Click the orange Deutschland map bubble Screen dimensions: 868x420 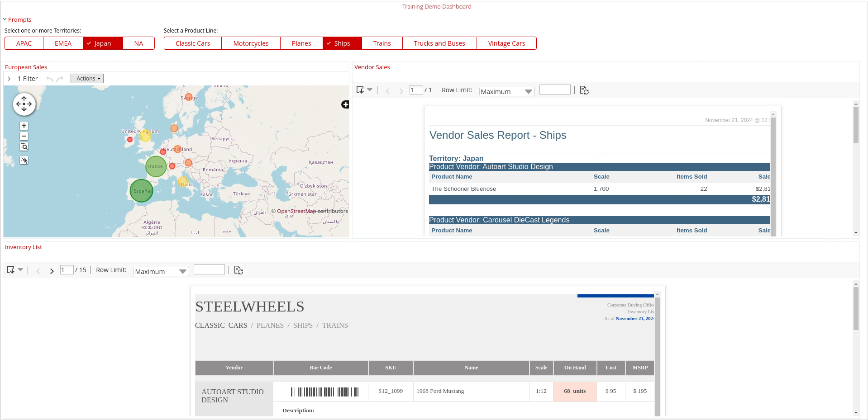click(177, 149)
